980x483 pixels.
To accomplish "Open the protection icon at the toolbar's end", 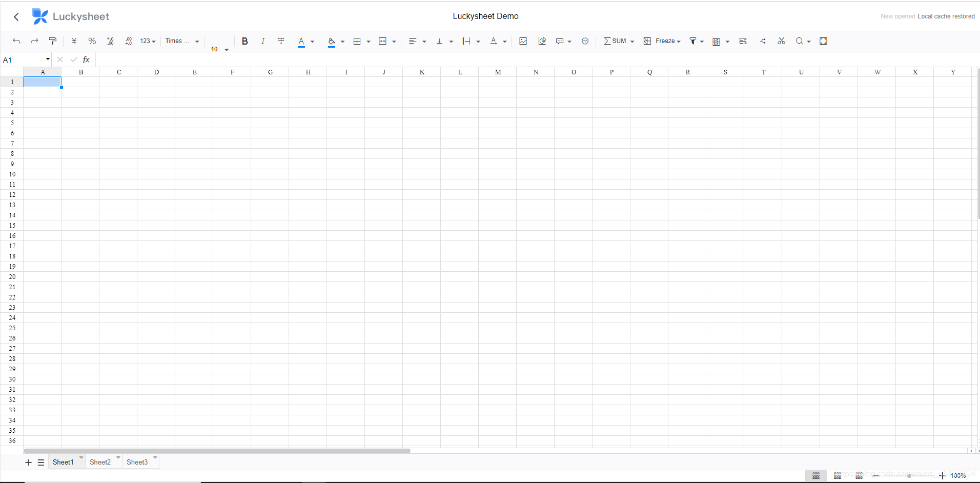I will 823,41.
